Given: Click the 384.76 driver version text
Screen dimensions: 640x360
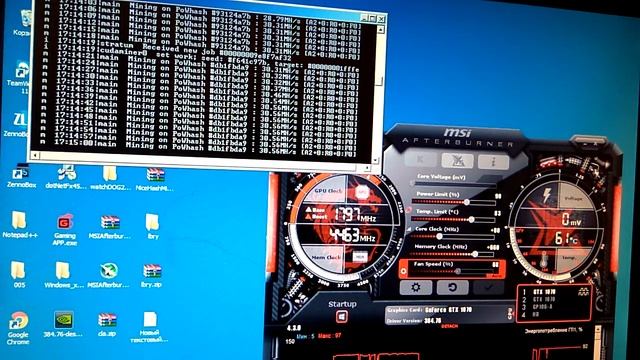Looking at the screenshot, I should pyautogui.click(x=432, y=320).
